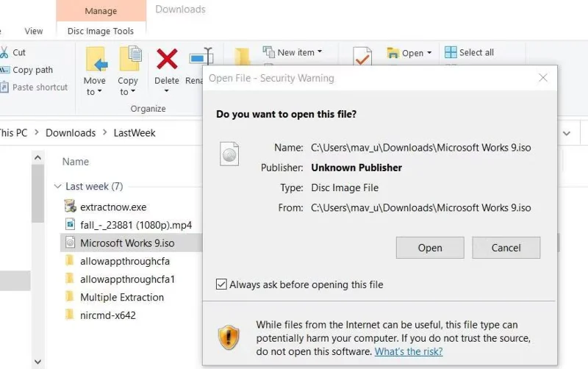Click the Copy to icon
Image resolution: width=588 pixels, height=369 pixels.
tap(130, 58)
